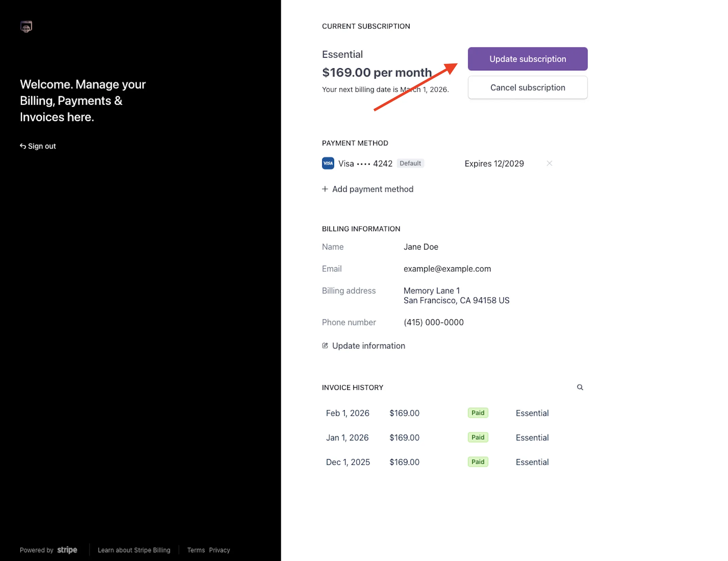The width and height of the screenshot is (728, 561).
Task: Click Essential in the Feb 1, 2026 row
Action: click(x=532, y=413)
